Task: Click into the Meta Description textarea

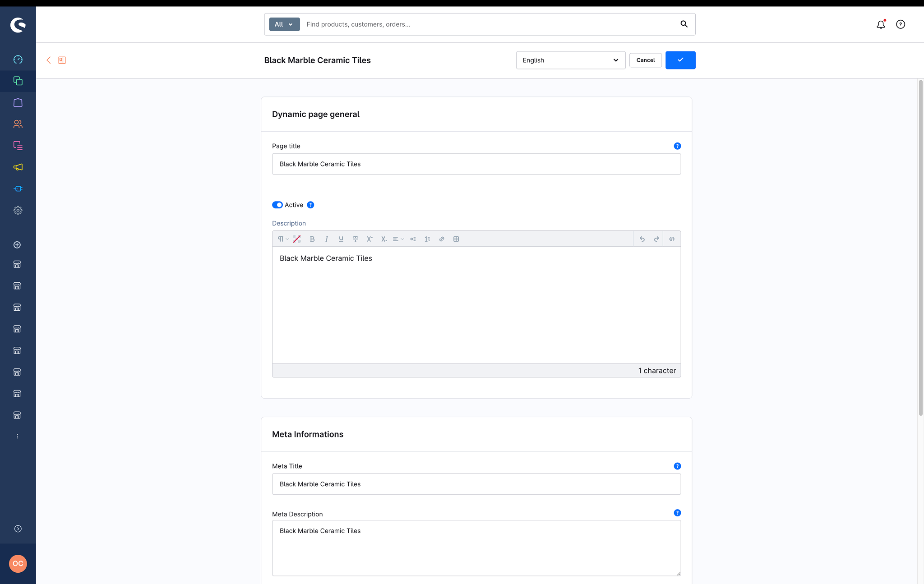Action: click(476, 548)
